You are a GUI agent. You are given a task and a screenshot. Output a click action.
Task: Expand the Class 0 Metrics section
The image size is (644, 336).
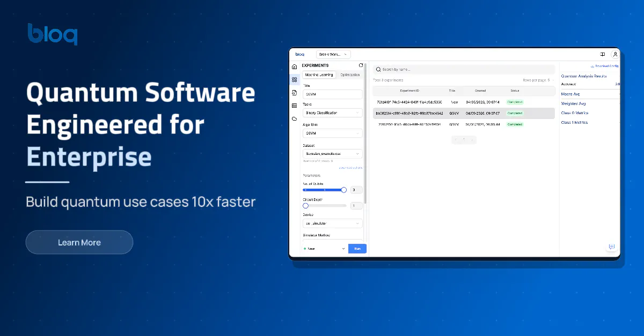click(589, 113)
